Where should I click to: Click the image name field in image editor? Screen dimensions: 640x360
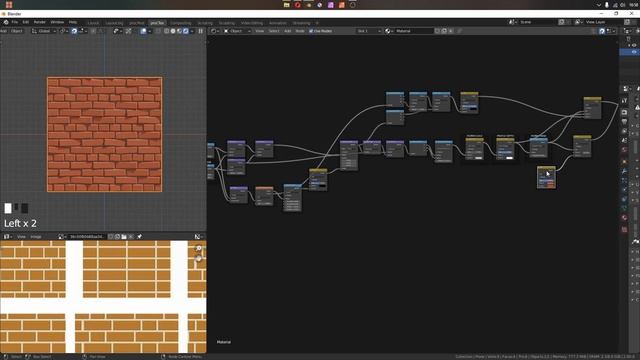(87, 237)
